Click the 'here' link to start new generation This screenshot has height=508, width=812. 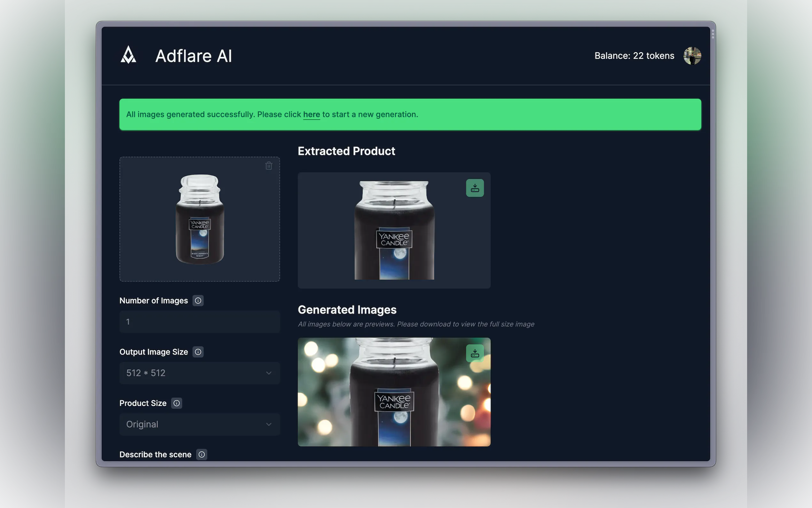pos(311,115)
